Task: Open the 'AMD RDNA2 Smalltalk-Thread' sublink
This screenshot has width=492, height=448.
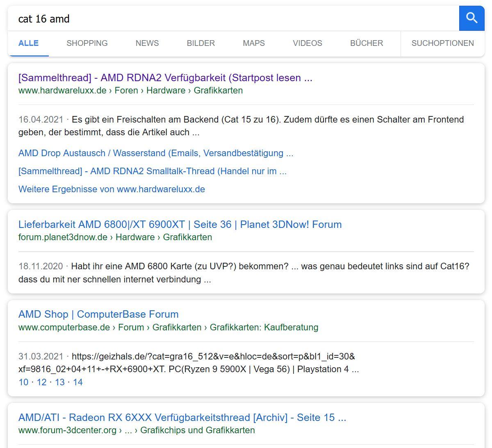Action: coord(153,171)
